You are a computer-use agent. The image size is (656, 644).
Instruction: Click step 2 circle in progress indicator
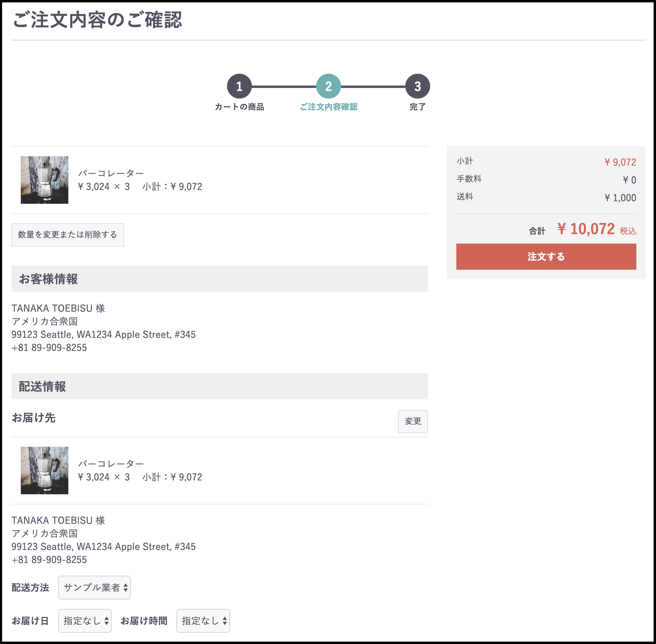click(328, 86)
